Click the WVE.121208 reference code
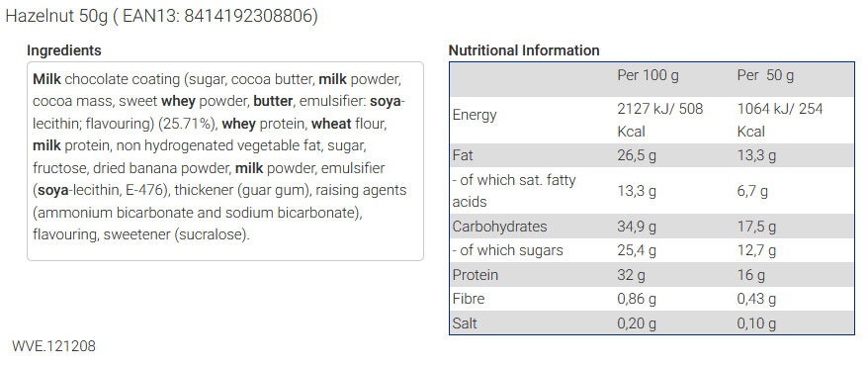Image resolution: width=868 pixels, height=367 pixels. click(53, 346)
